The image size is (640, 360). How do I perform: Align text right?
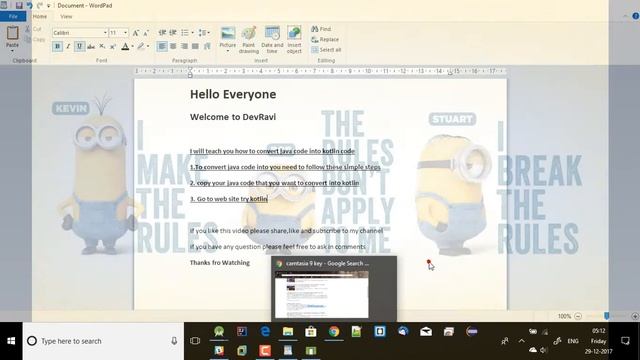(184, 47)
